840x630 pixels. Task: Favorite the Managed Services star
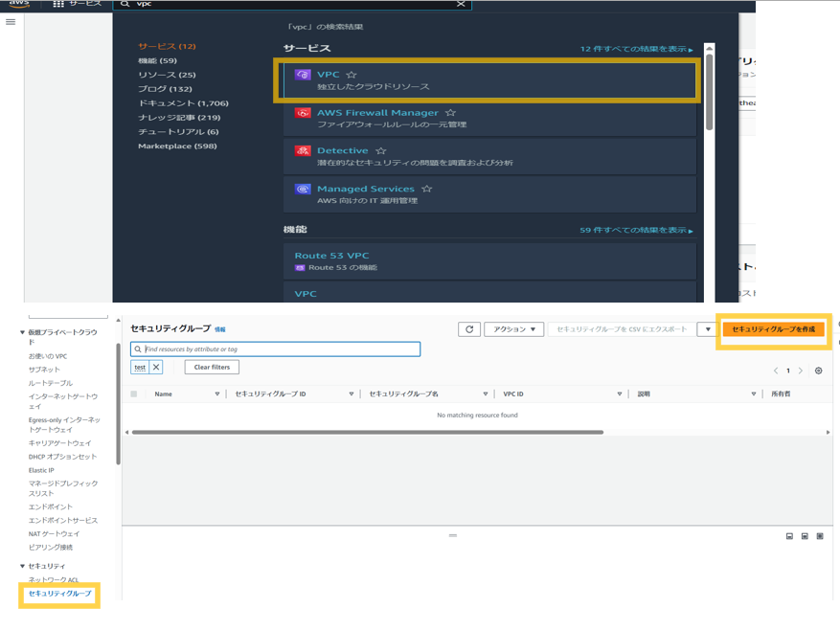tap(427, 189)
